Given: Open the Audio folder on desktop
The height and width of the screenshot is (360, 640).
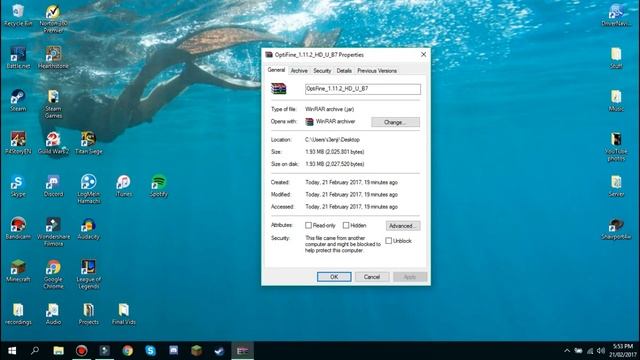Looking at the screenshot, I should tap(53, 314).
